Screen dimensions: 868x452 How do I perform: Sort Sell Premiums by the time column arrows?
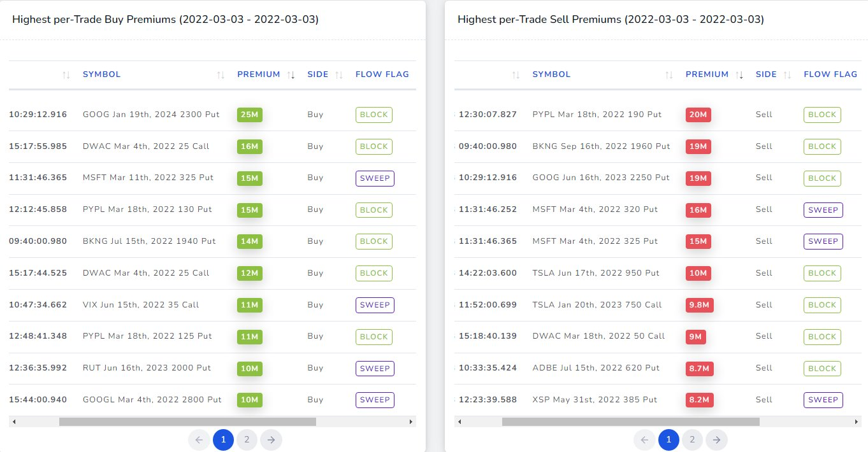coord(516,75)
